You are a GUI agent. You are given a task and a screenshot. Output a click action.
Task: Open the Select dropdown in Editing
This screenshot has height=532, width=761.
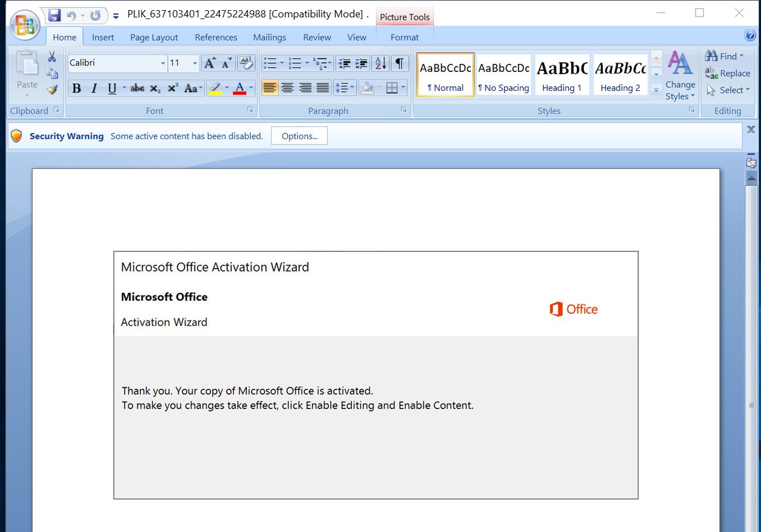click(728, 90)
